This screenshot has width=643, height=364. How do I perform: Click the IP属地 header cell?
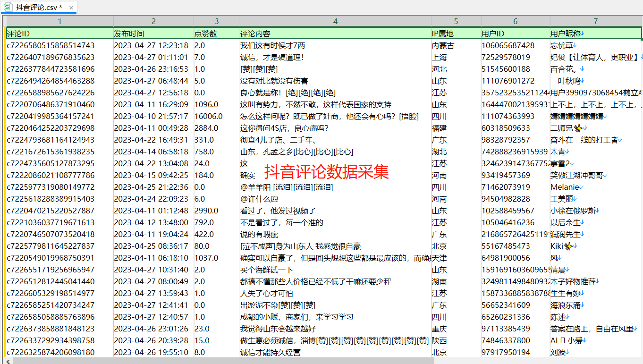[x=456, y=34]
